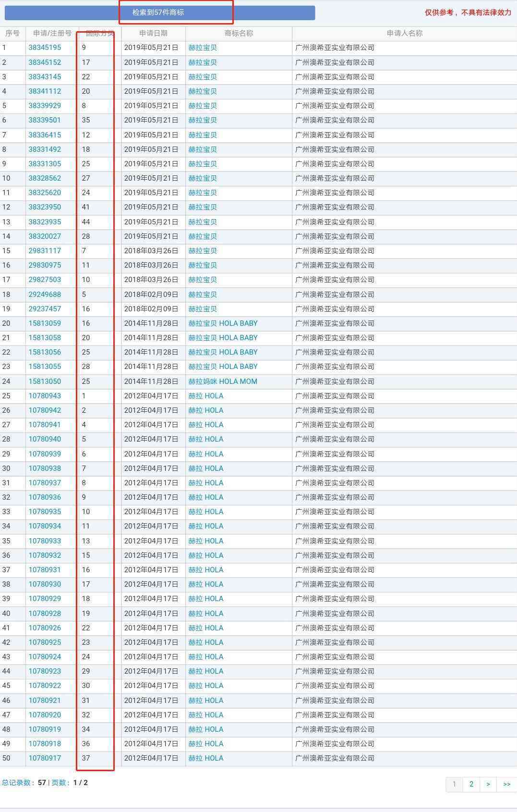Click 赫拉宝贝 HOLA BABY in row 20

(223, 323)
